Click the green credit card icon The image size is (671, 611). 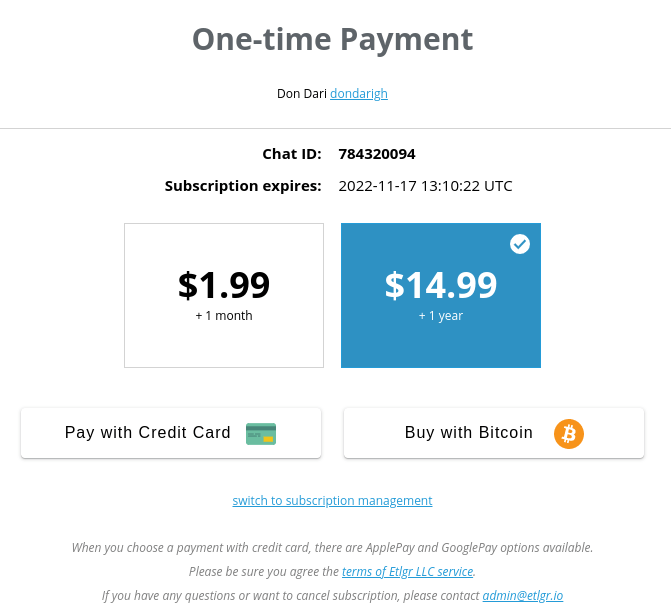tap(261, 433)
